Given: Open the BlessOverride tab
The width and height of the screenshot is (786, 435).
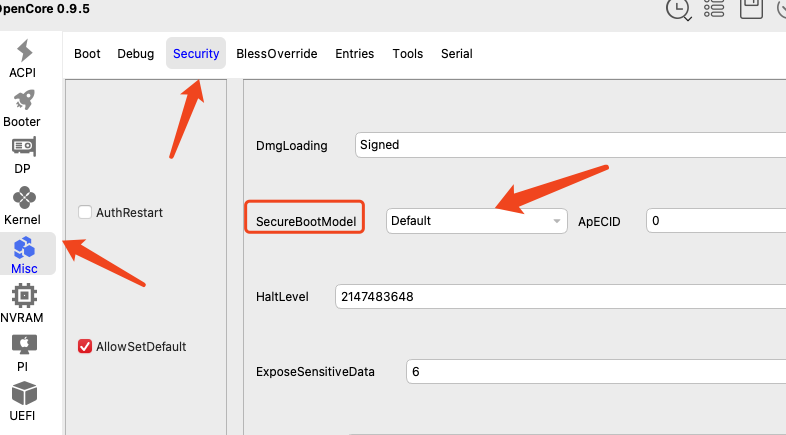Looking at the screenshot, I should click(x=276, y=54).
